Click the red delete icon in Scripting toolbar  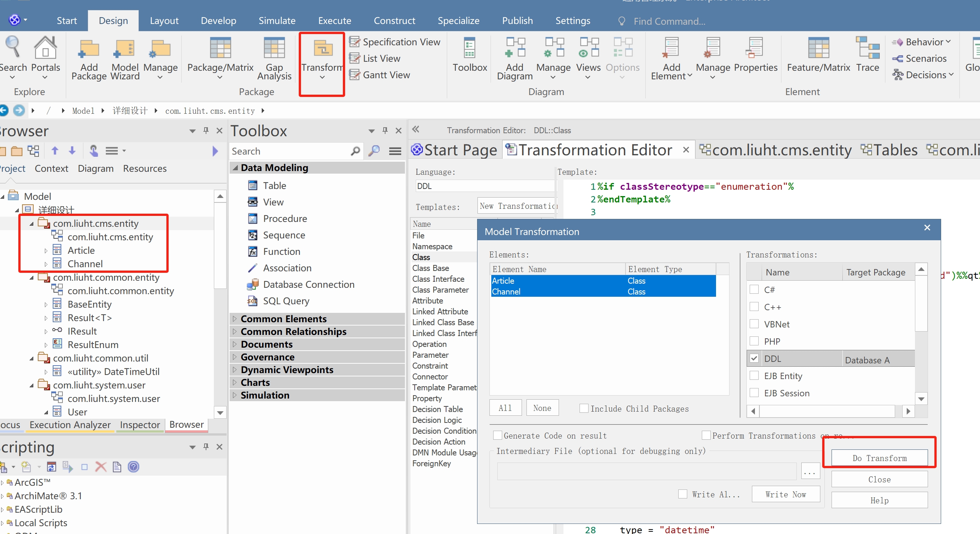click(x=101, y=467)
